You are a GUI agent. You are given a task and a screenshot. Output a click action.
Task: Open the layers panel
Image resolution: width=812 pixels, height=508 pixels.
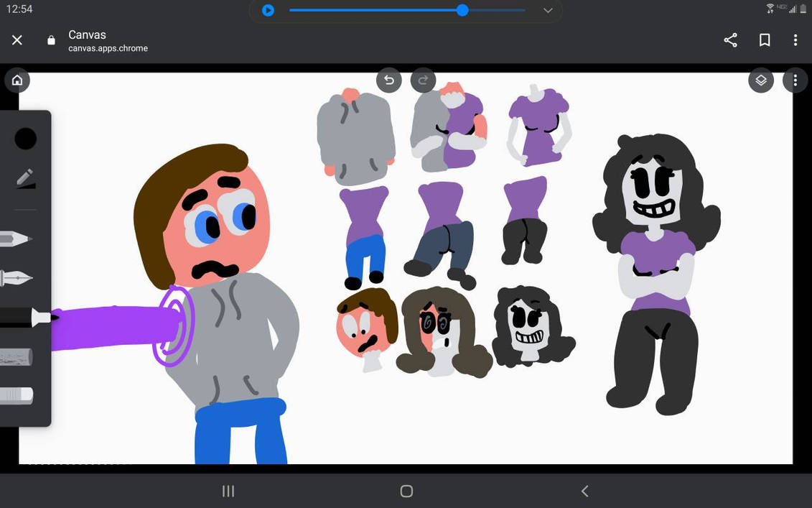[x=761, y=80]
